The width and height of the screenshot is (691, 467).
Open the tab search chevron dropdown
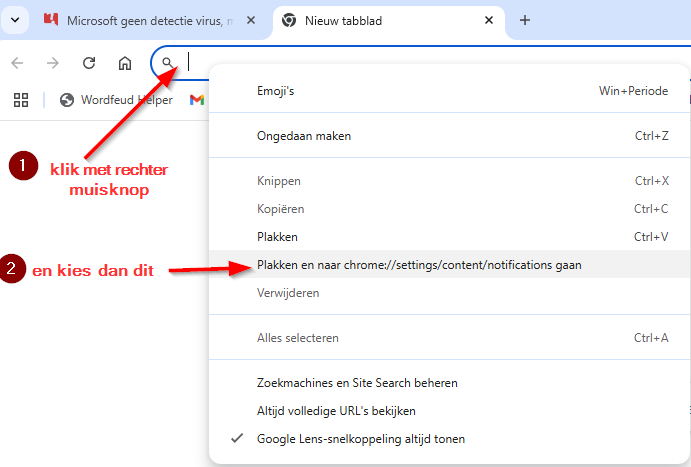click(x=15, y=20)
